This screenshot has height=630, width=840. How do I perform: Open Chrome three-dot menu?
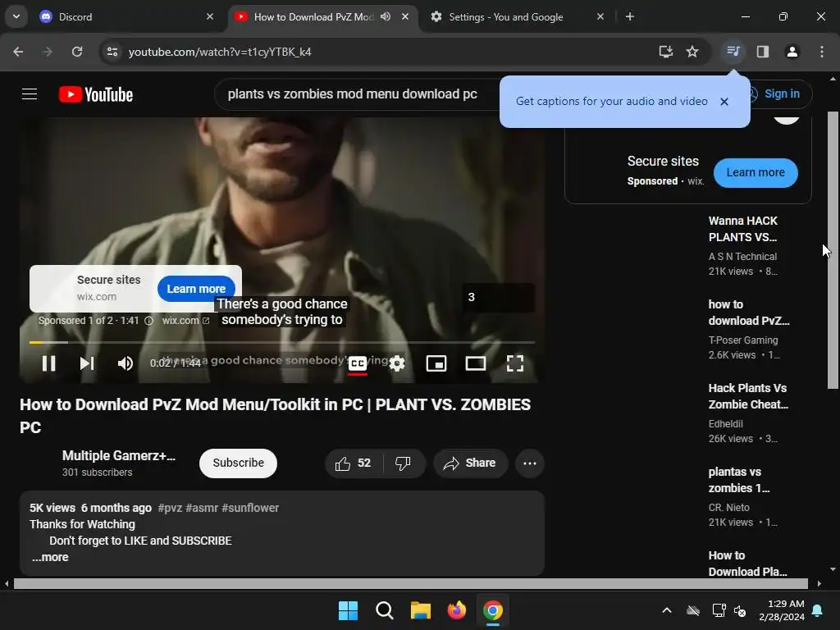822,52
